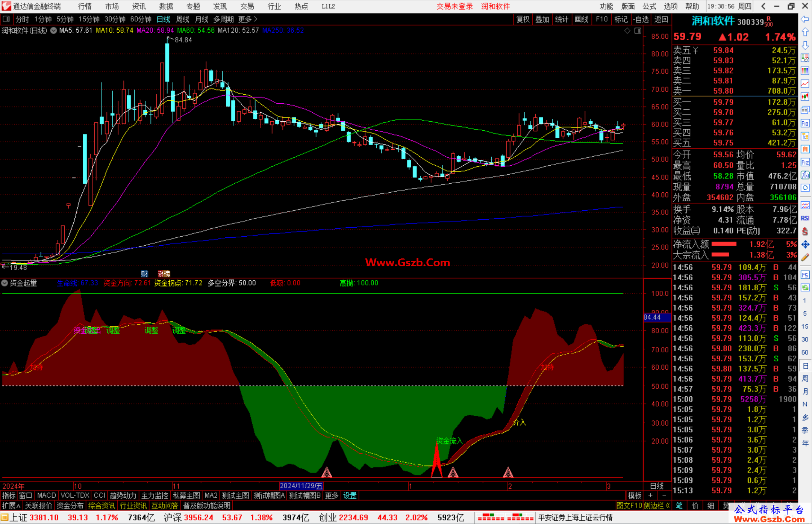Image resolution: width=812 pixels, height=524 pixels.
Task: Select the MACD indicator tab
Action: 47,495
